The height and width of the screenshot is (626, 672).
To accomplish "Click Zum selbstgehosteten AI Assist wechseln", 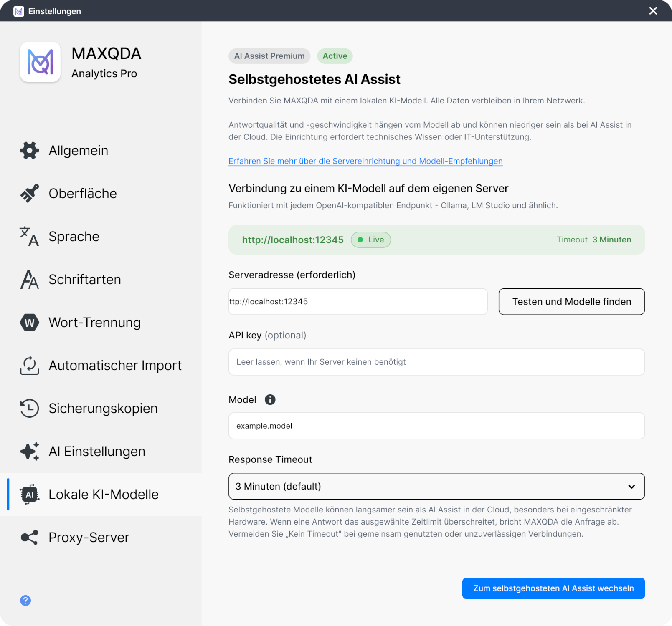I will coord(553,588).
